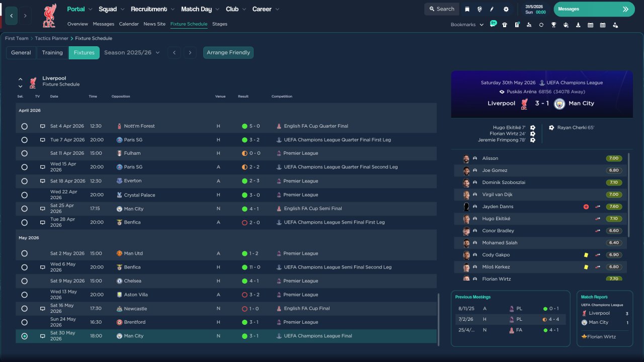Viewport: 644px width, 362px height.
Task: Click the Man City badge in match header
Action: coord(559,104)
